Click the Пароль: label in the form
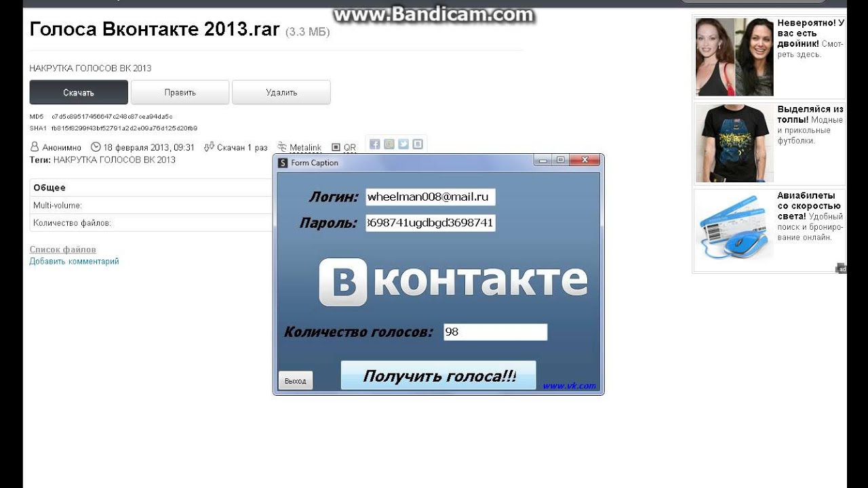 pyautogui.click(x=328, y=223)
